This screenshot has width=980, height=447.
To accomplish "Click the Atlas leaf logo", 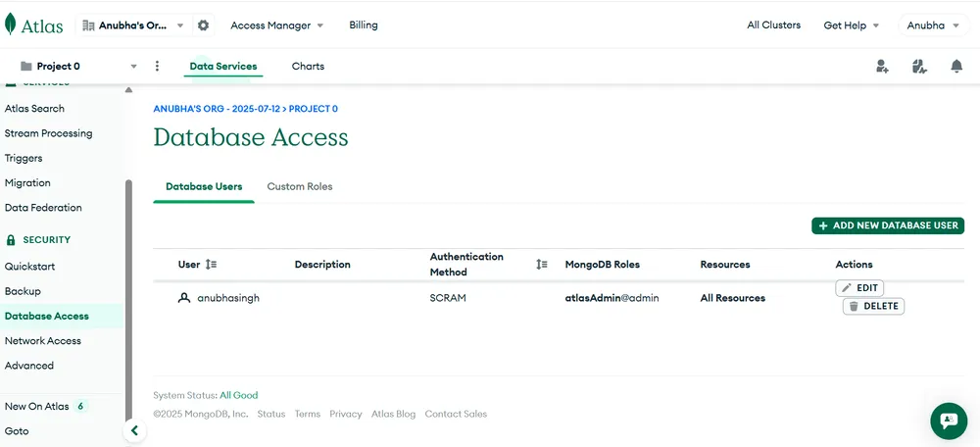I will [11, 25].
